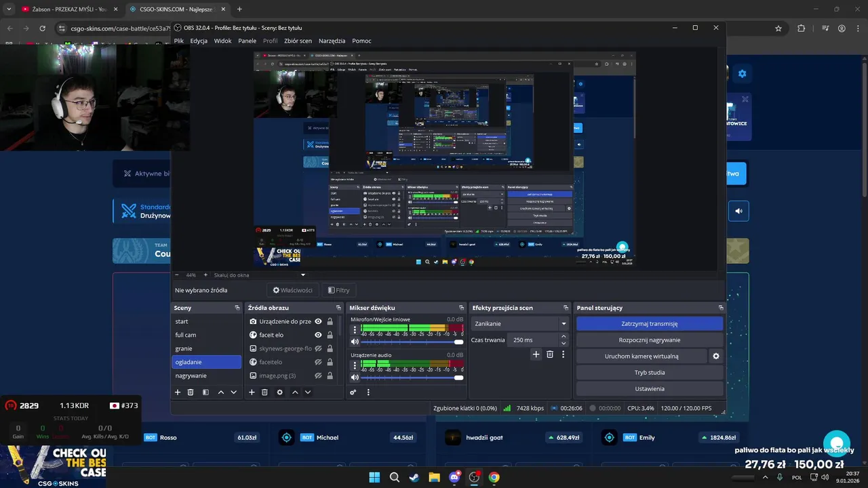Screen dimensions: 868x488
Task: Toggle lock on image.png (3) source
Action: tap(330, 375)
